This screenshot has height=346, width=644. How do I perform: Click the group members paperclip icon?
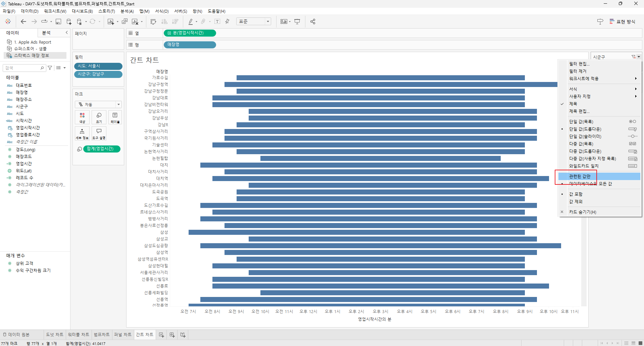tap(203, 21)
